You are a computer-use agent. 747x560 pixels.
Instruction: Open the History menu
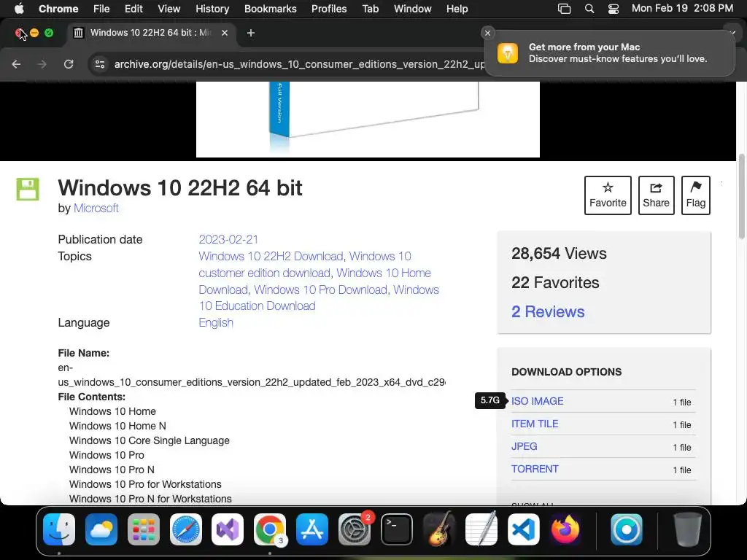pyautogui.click(x=212, y=9)
